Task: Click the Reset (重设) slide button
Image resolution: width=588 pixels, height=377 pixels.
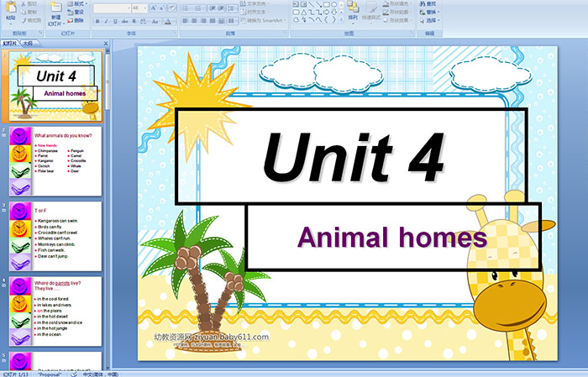Action: (76, 12)
